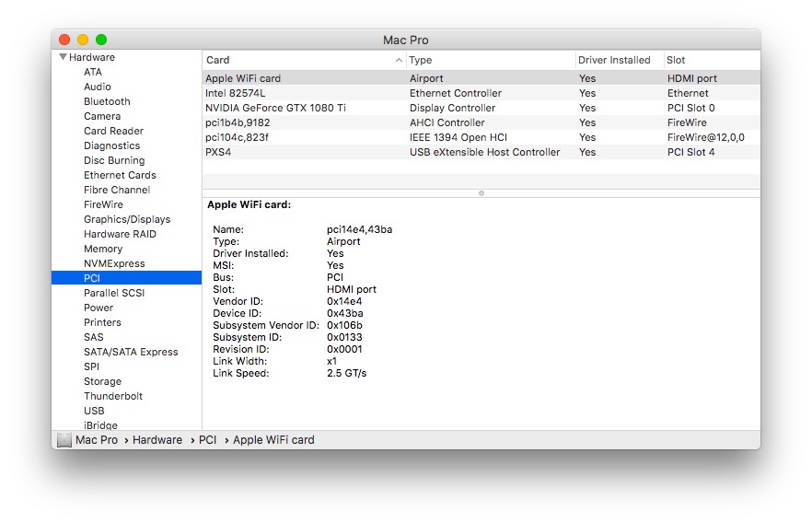Screen dimensions: 812x523
Task: Select USB in the sidebar
Action: (x=94, y=412)
